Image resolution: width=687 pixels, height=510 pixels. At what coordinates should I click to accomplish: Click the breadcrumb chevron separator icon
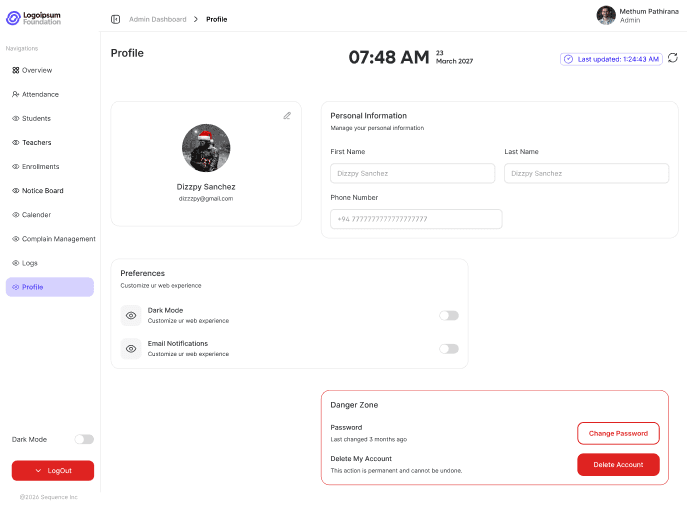click(x=196, y=19)
